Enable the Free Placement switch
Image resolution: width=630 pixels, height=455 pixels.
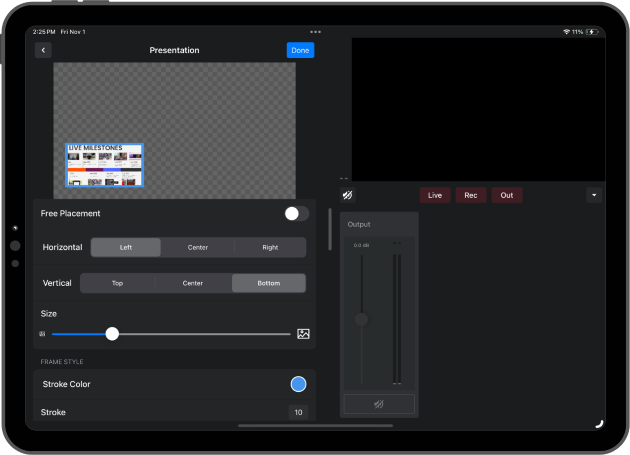(296, 213)
